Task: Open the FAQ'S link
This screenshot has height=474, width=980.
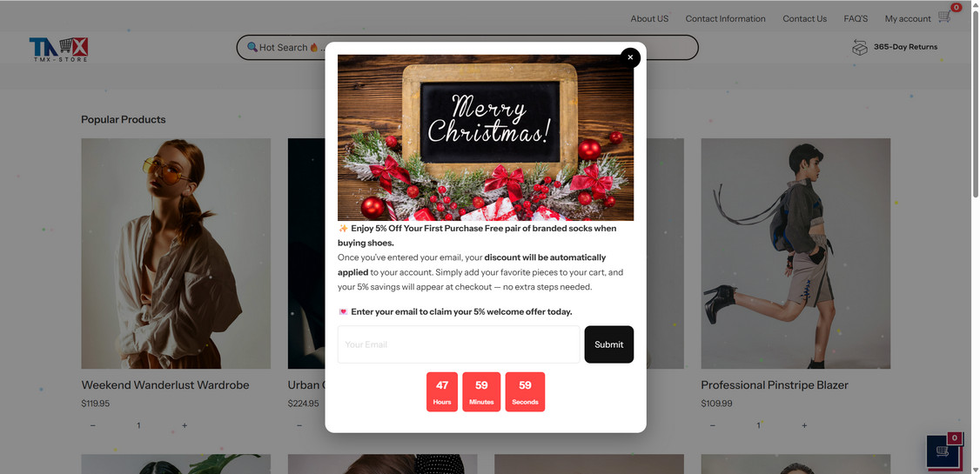Action: click(856, 19)
